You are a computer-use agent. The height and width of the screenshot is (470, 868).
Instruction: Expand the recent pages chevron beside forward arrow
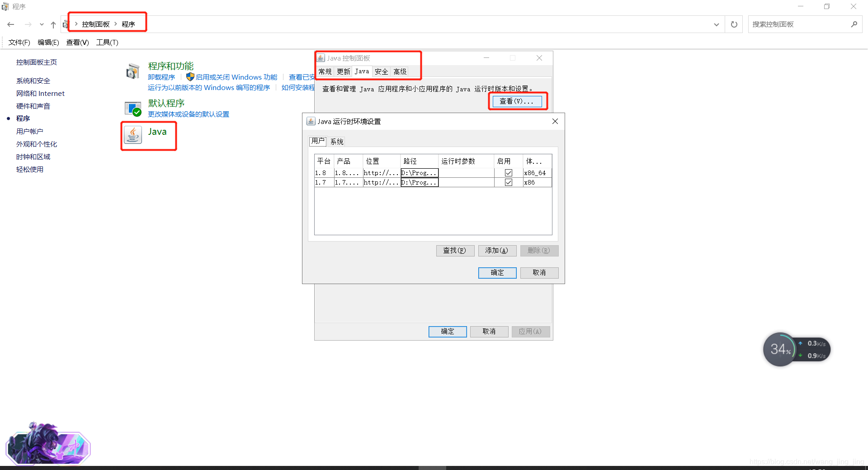(x=42, y=24)
